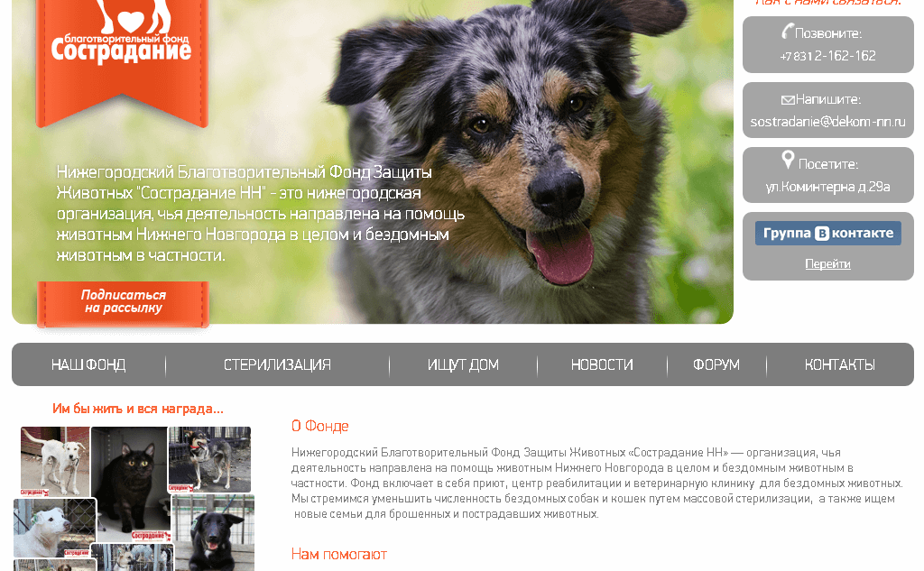Click the address ул.Коминтерна д.29а
924x571 pixels.
pyautogui.click(x=828, y=187)
